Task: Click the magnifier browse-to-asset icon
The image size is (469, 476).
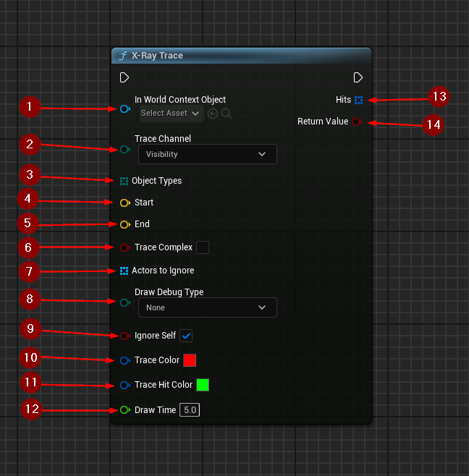Action: pyautogui.click(x=227, y=114)
